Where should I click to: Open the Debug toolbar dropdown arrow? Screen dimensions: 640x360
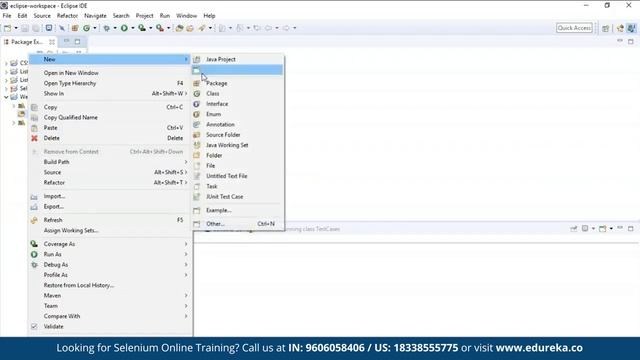tap(115, 28)
